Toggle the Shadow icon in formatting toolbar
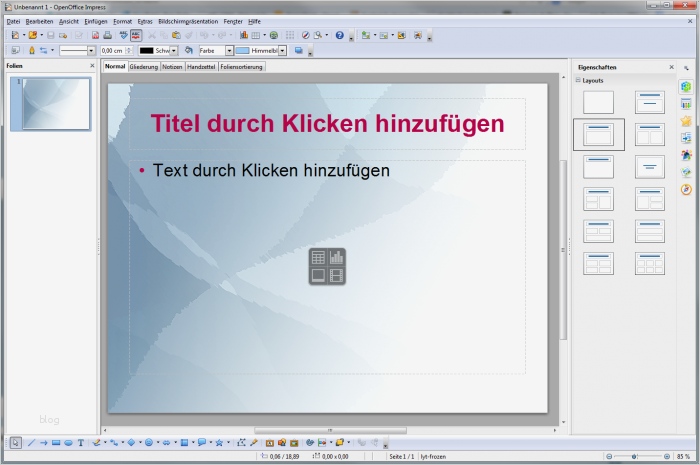Screen dimensions: 700x465 click(x=299, y=51)
